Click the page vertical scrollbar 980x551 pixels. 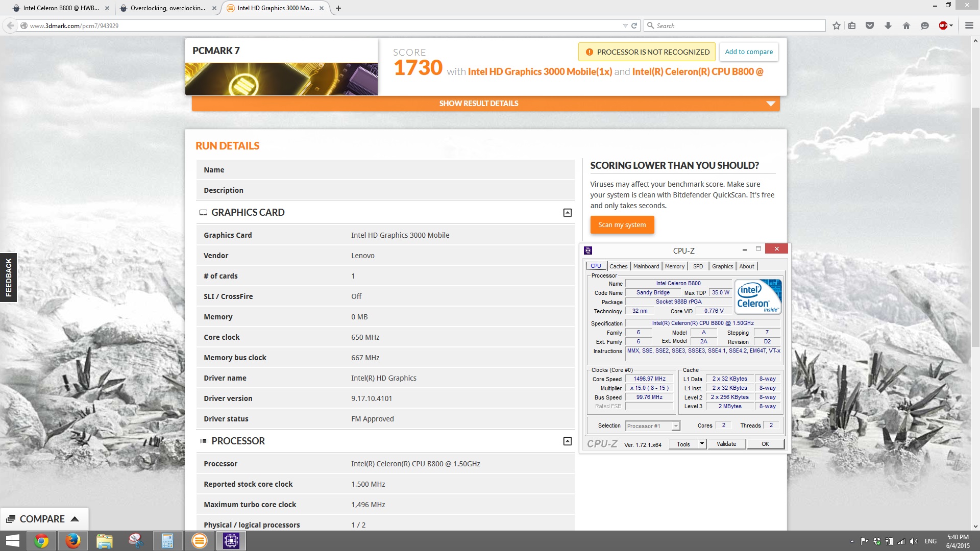(975, 228)
